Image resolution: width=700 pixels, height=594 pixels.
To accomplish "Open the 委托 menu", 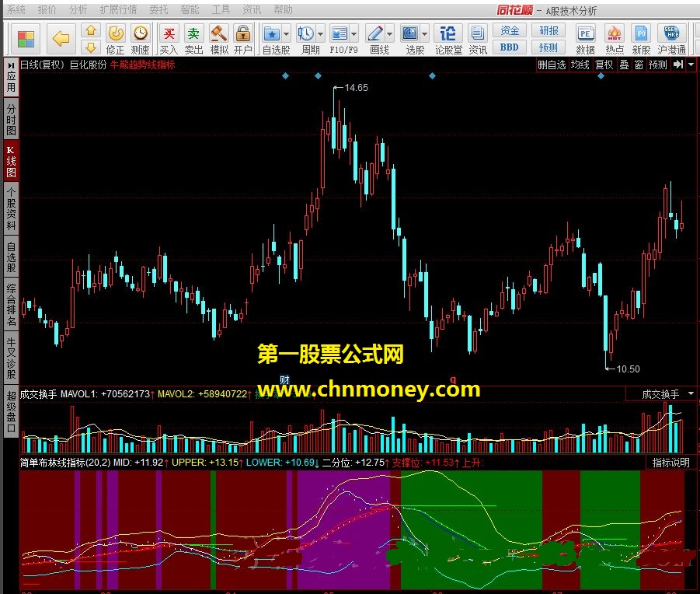I will [x=158, y=9].
